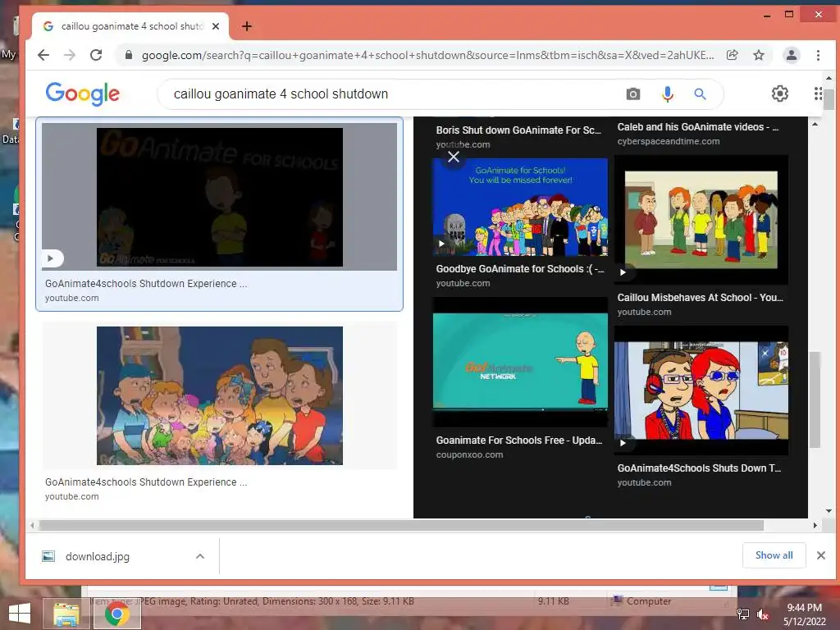This screenshot has width=840, height=630.
Task: Click the muted volume tray icon
Action: point(762,614)
